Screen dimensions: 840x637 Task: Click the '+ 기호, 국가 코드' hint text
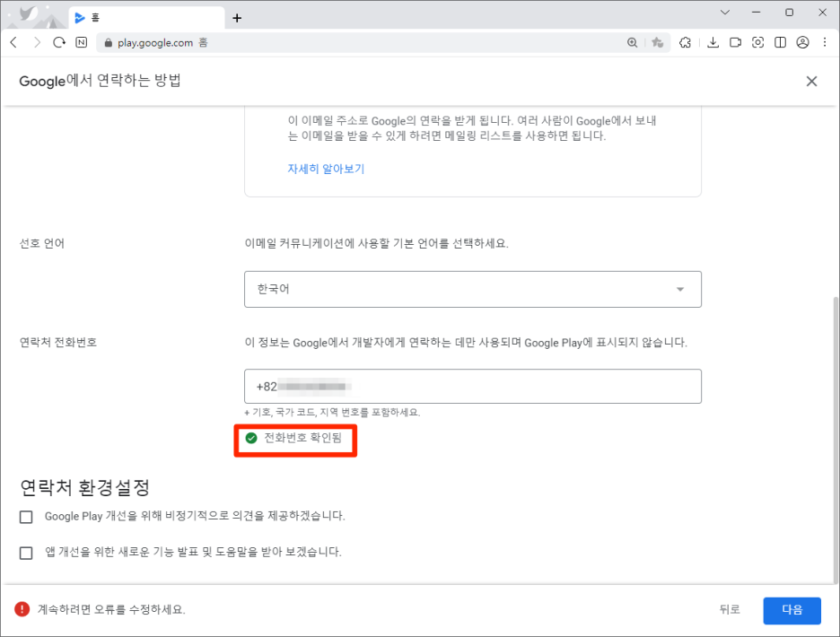point(332,413)
